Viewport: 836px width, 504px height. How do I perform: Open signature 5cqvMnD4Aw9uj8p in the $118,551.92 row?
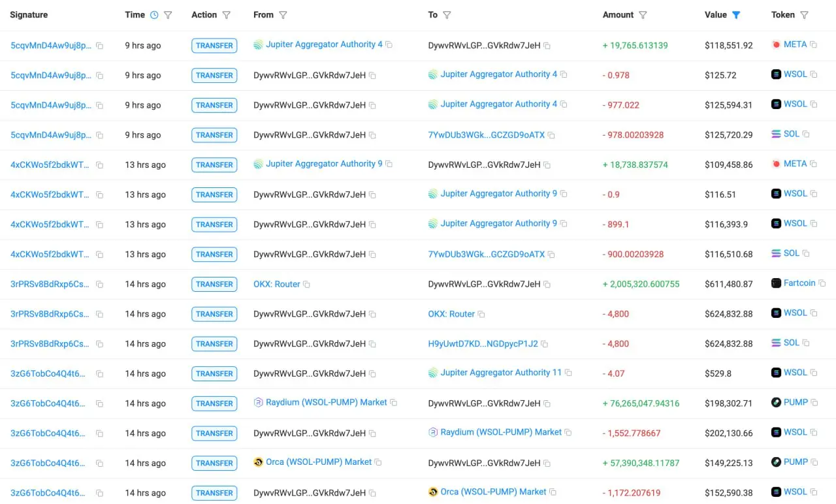click(x=51, y=46)
